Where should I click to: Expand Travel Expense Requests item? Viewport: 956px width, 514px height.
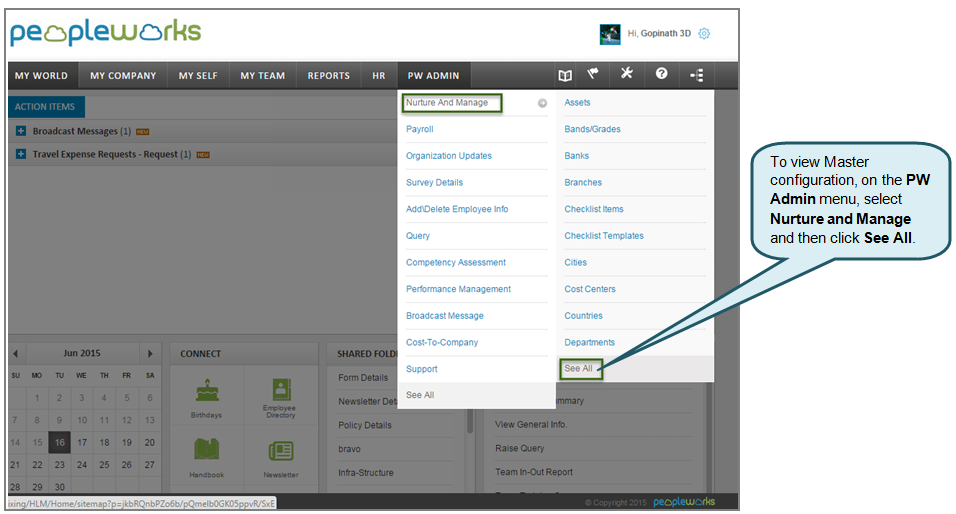21,154
